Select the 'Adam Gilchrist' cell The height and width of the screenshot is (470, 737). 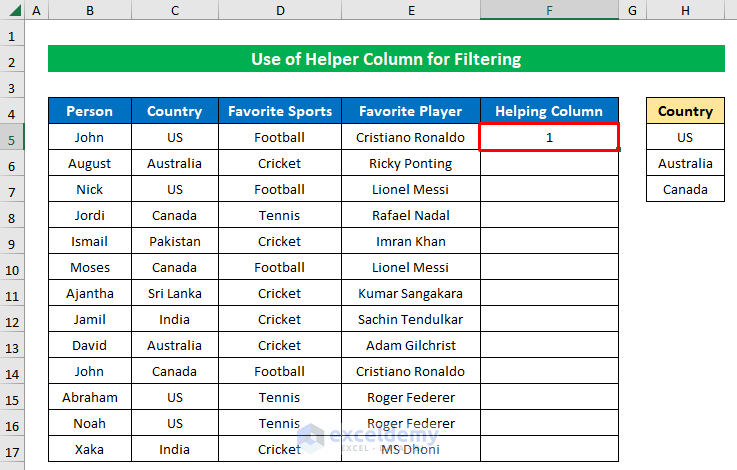coord(410,345)
